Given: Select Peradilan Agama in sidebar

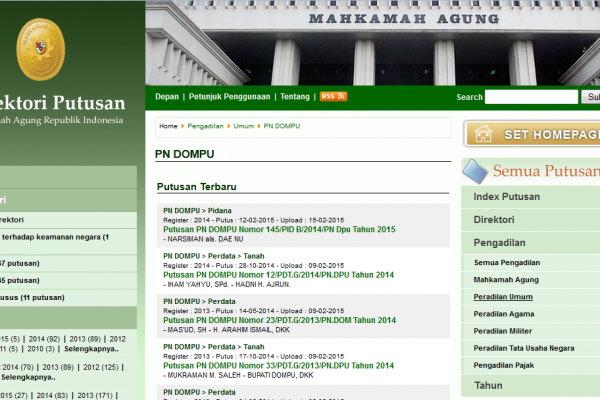Looking at the screenshot, I should point(504,314).
